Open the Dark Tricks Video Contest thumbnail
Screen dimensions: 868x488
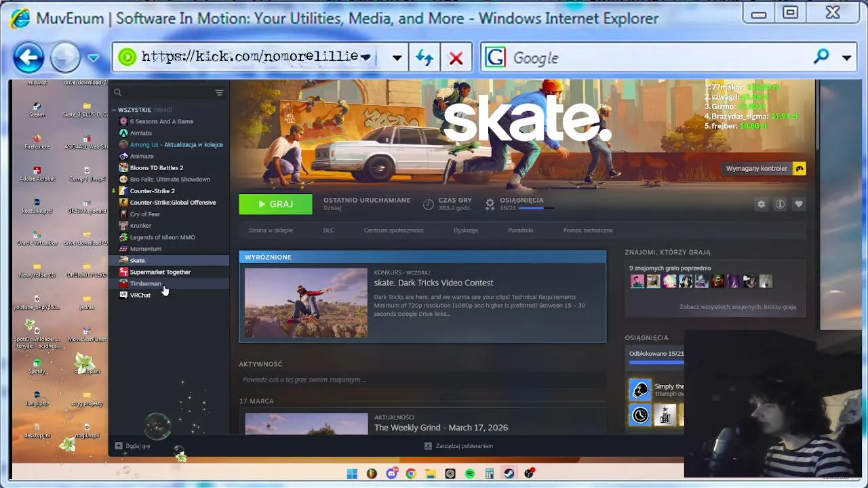pos(306,303)
